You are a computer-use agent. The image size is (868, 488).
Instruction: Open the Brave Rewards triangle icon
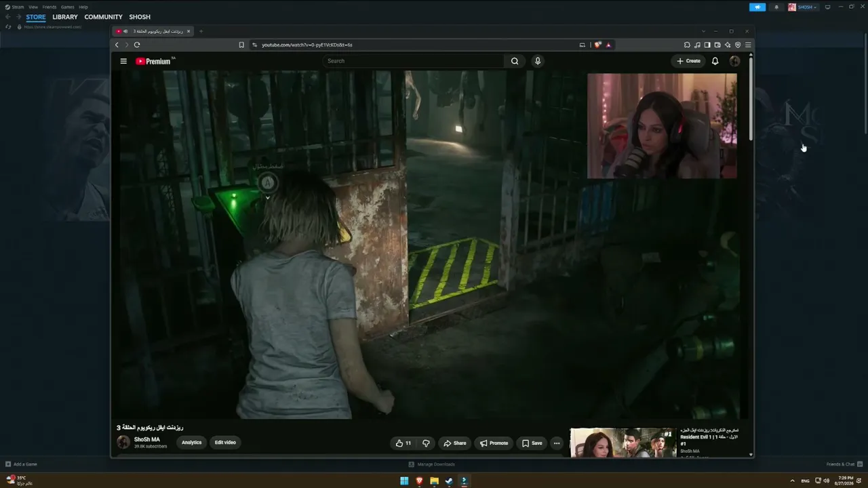tap(608, 45)
